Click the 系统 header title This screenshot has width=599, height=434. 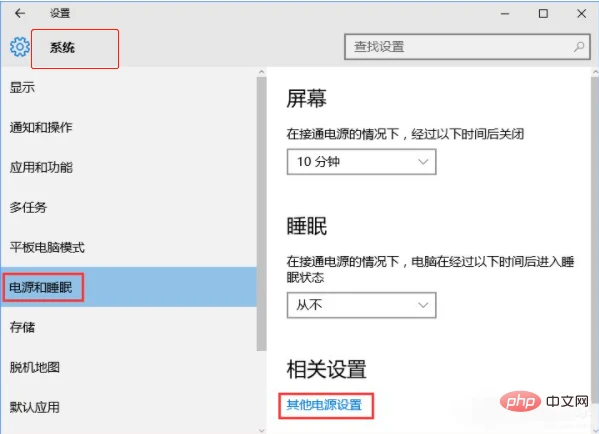point(62,48)
